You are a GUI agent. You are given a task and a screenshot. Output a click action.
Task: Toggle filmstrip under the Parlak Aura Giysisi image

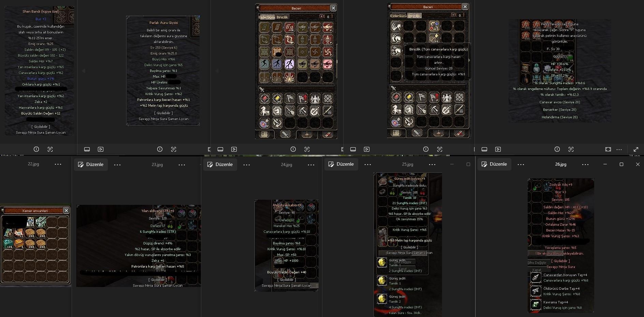(87, 149)
